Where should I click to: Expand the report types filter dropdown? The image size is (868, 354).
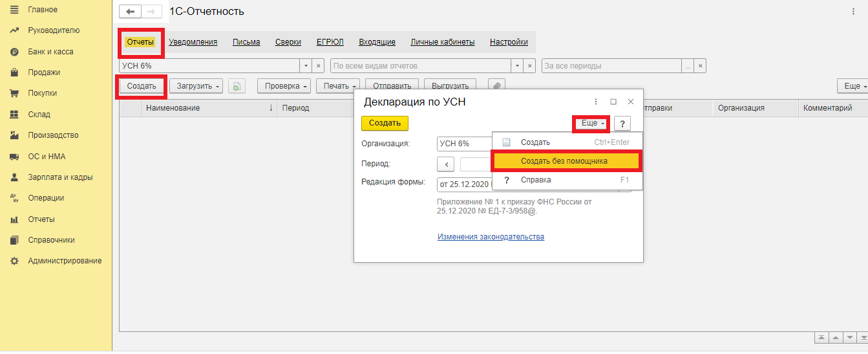point(516,66)
